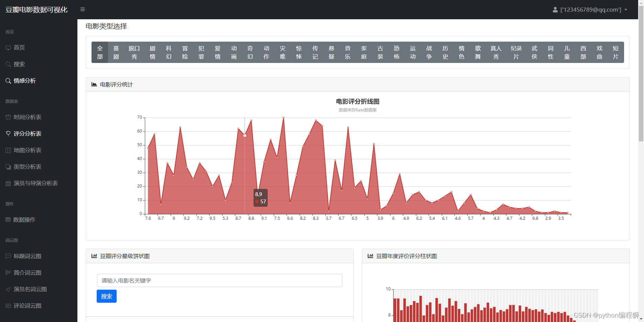Enable the 恐怖 horror genre filter

coord(396,52)
